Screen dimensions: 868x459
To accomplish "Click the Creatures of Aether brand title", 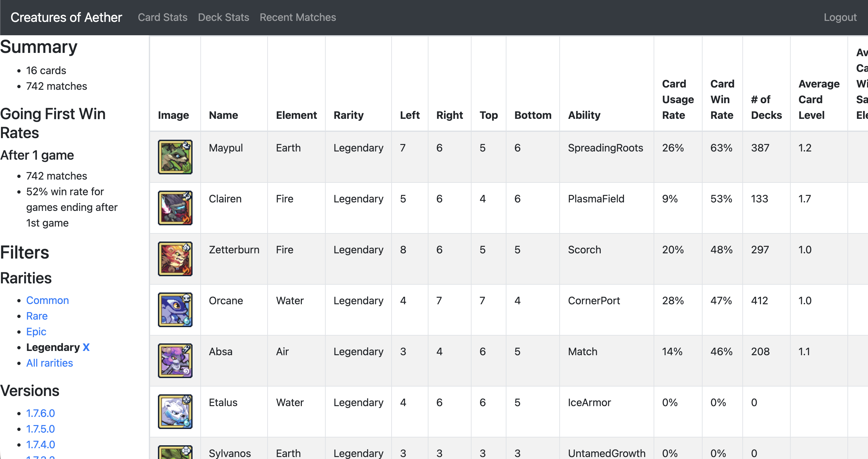I will click(66, 17).
